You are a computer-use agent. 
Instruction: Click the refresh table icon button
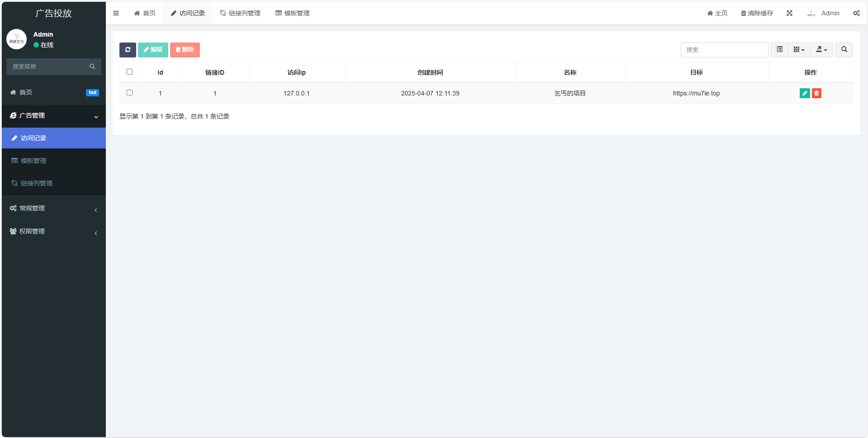pos(128,50)
